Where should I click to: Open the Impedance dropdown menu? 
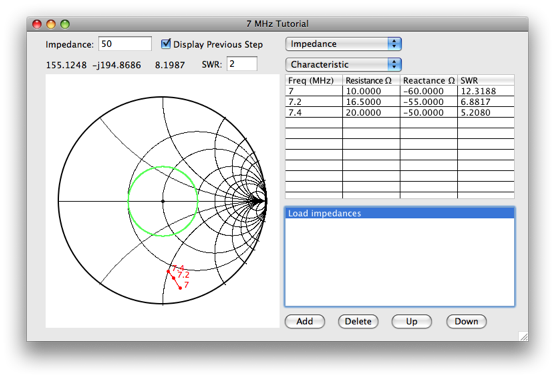(x=343, y=44)
